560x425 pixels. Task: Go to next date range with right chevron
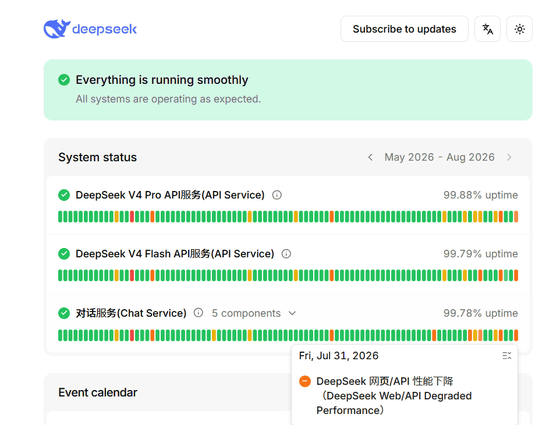[509, 157]
